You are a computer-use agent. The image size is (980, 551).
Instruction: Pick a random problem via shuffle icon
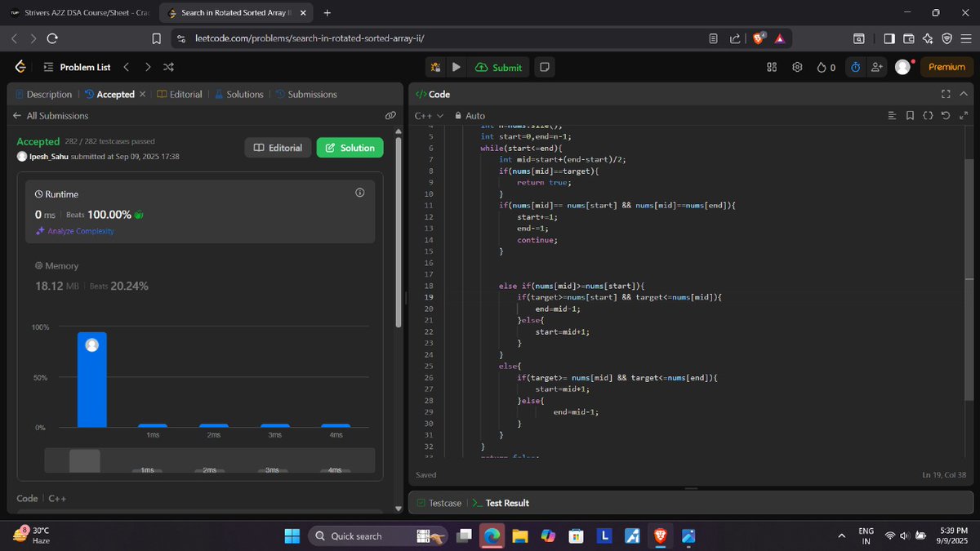click(168, 67)
